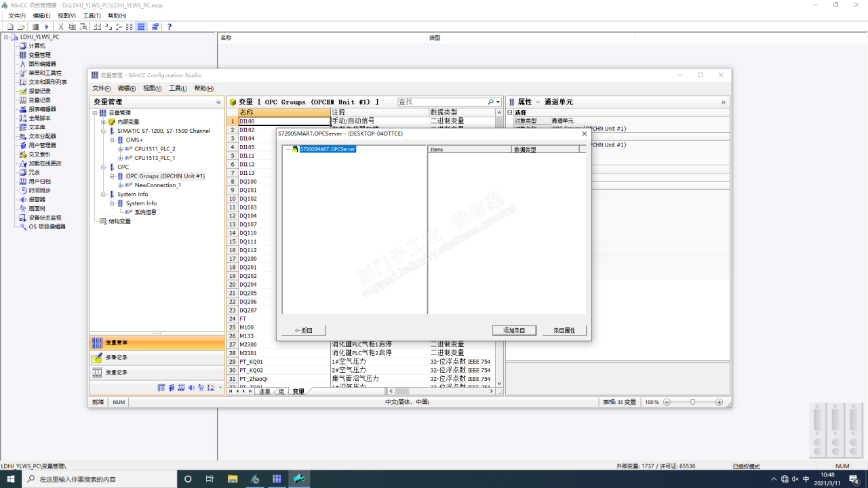Expand the CPU1511_PLC_2 connection
Screen dimensions: 868x488
[x=121, y=149]
